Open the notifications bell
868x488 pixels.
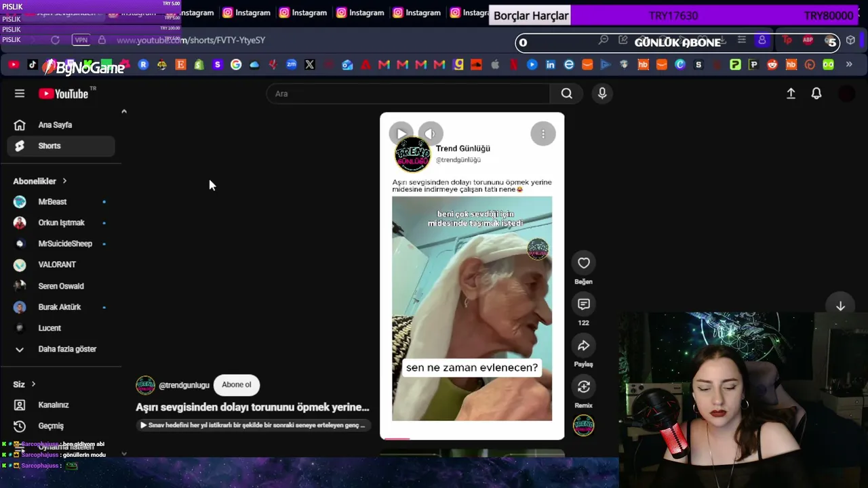(816, 94)
